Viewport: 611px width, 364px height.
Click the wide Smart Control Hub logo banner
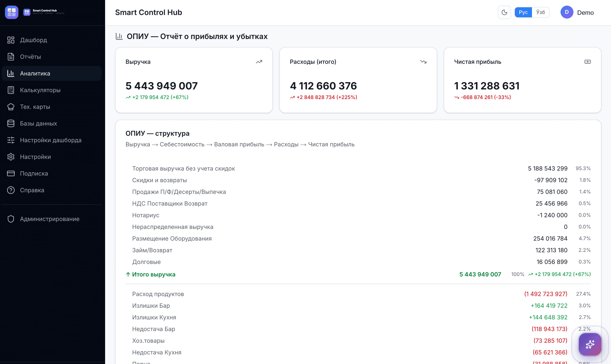(x=44, y=12)
